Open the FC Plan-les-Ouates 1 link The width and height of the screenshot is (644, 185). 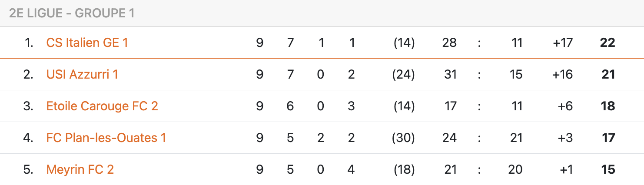click(x=106, y=138)
